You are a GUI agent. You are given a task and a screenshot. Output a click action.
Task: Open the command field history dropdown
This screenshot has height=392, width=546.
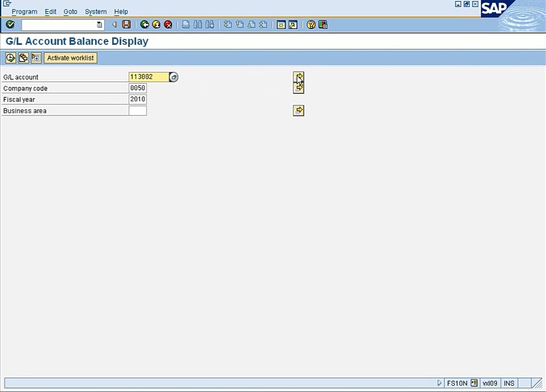[100, 24]
